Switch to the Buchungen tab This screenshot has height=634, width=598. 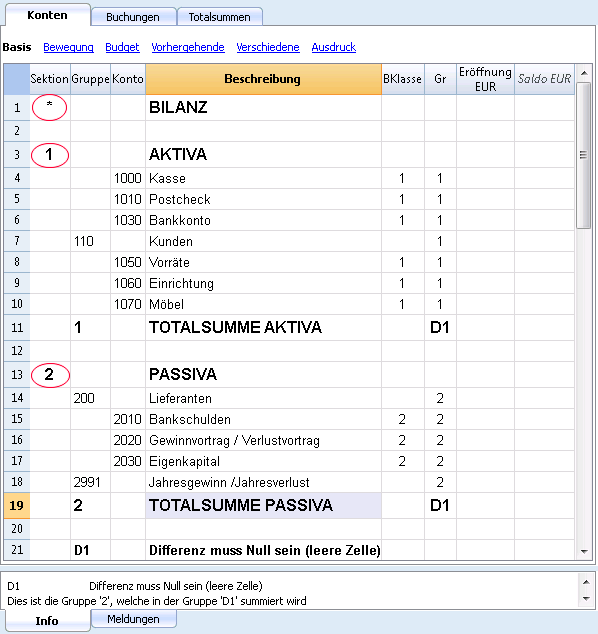pos(133,17)
